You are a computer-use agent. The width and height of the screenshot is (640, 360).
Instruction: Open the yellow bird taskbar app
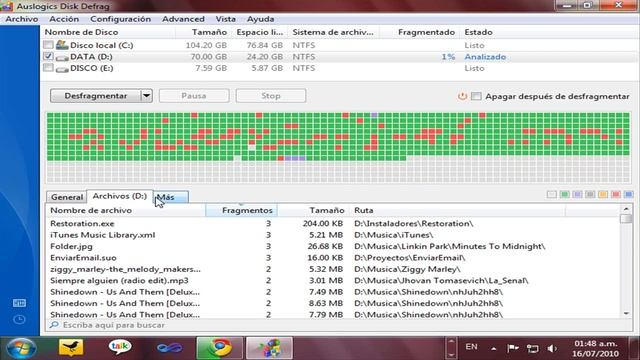(71, 348)
